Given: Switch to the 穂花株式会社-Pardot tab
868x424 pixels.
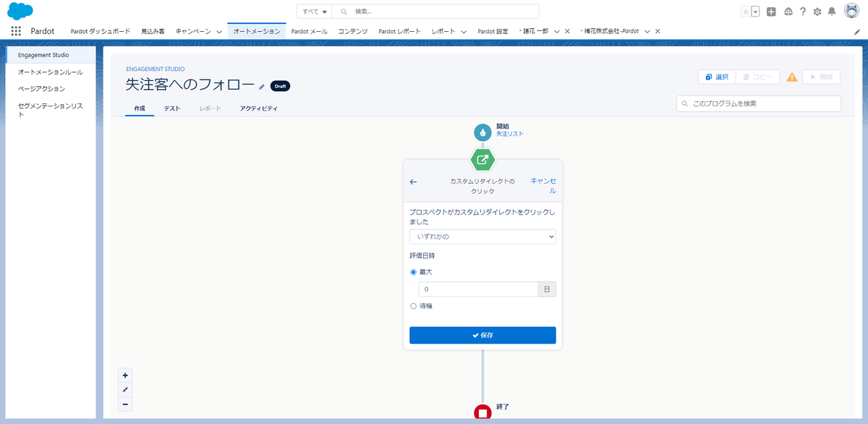Looking at the screenshot, I should coord(610,31).
